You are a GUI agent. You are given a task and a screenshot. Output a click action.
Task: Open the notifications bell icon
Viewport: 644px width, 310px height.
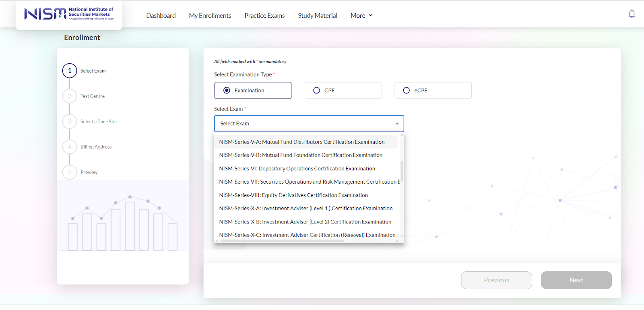click(x=632, y=14)
